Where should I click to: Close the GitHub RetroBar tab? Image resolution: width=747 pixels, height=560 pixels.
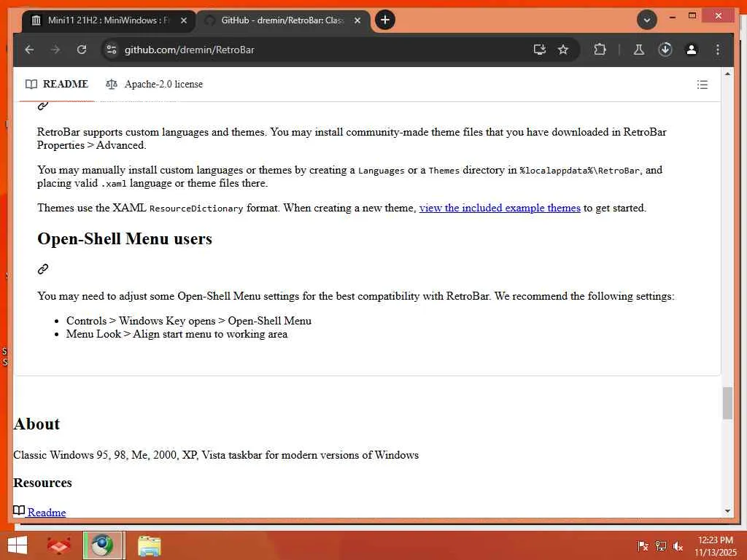(x=357, y=20)
